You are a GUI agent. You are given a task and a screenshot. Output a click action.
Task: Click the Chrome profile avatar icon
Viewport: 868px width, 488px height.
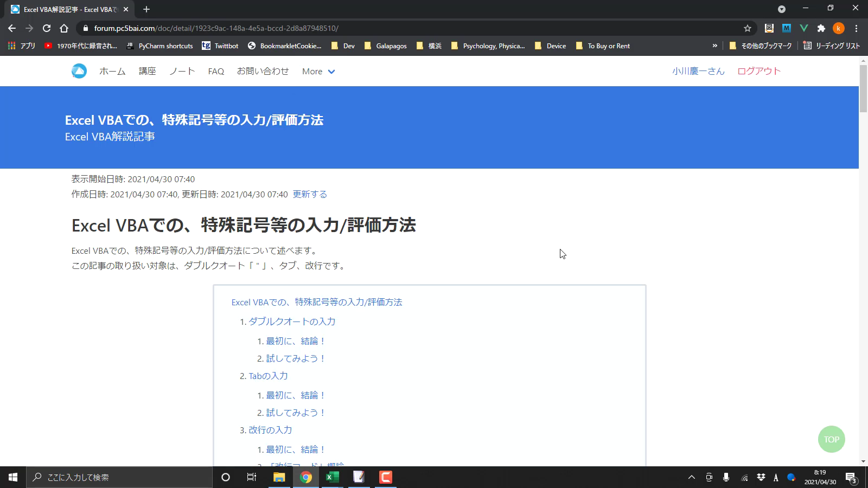tap(839, 28)
